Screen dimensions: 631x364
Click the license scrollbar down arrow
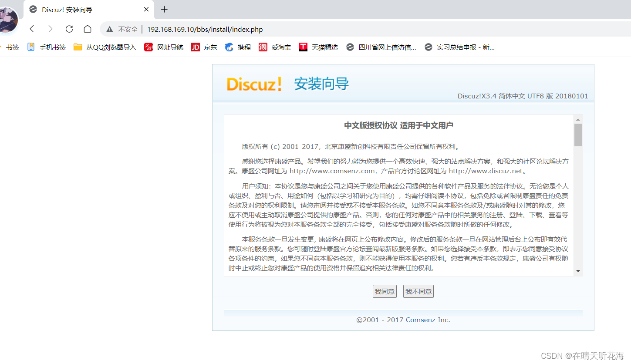pyautogui.click(x=578, y=271)
